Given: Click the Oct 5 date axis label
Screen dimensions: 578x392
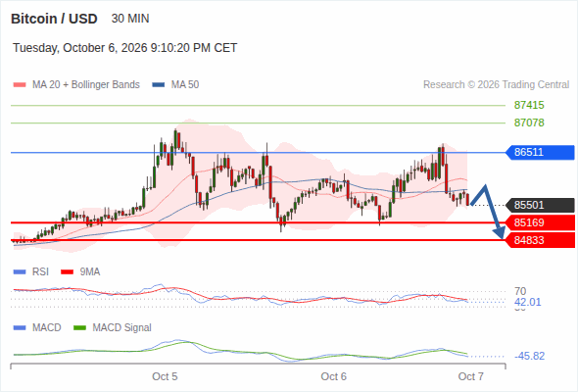Looking at the screenshot, I should pyautogui.click(x=165, y=376).
